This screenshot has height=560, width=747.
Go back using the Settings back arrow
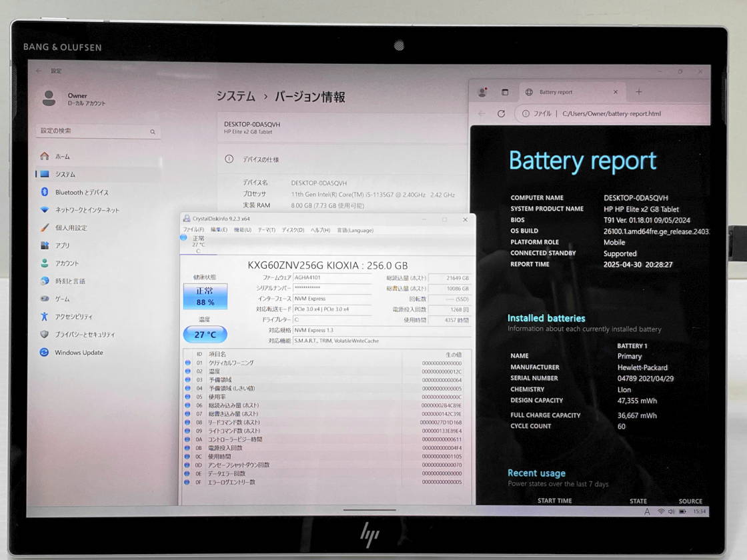[x=39, y=71]
